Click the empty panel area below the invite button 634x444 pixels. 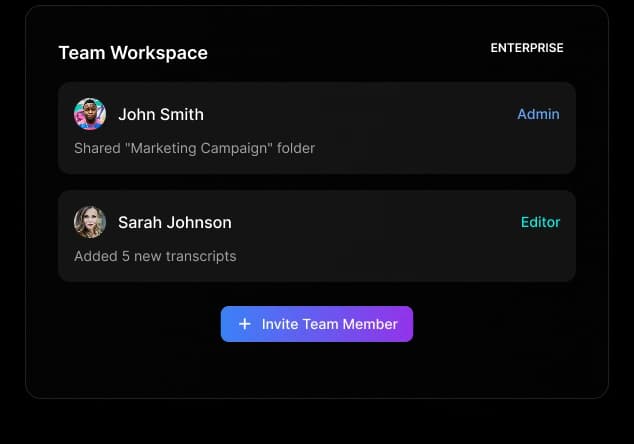tap(316, 370)
